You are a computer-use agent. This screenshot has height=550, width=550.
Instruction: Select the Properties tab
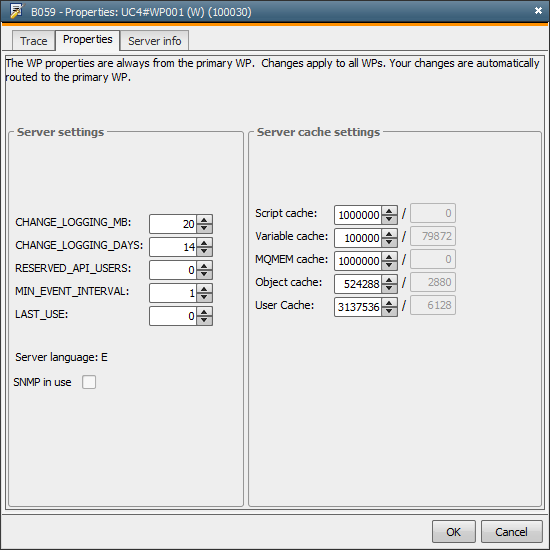pos(88,40)
